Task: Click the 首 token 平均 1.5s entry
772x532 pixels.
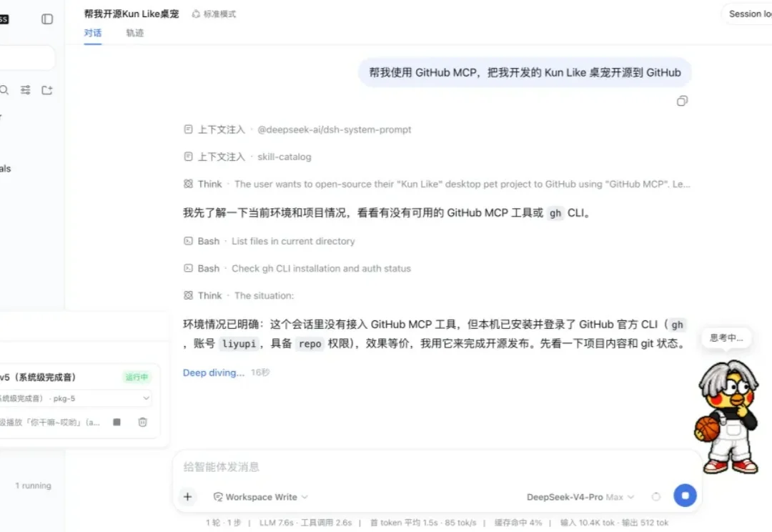Action: point(404,523)
